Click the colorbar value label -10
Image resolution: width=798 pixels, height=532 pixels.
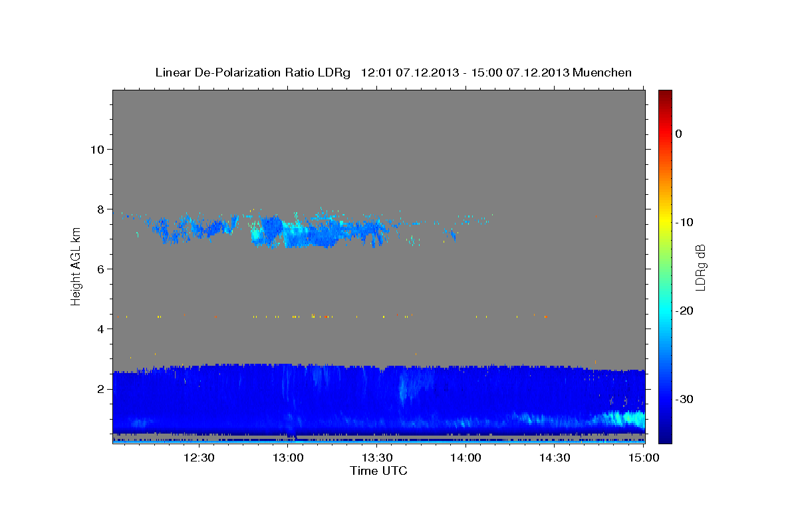click(685, 222)
